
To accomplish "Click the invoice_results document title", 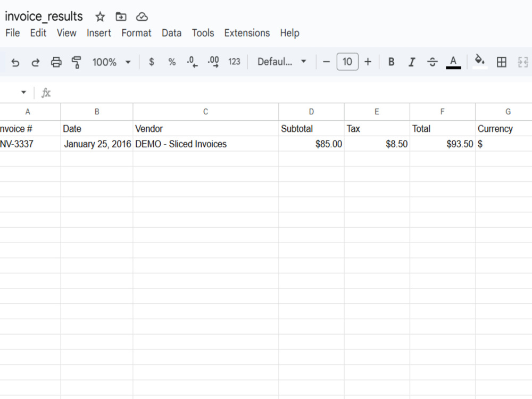I will (44, 16).
